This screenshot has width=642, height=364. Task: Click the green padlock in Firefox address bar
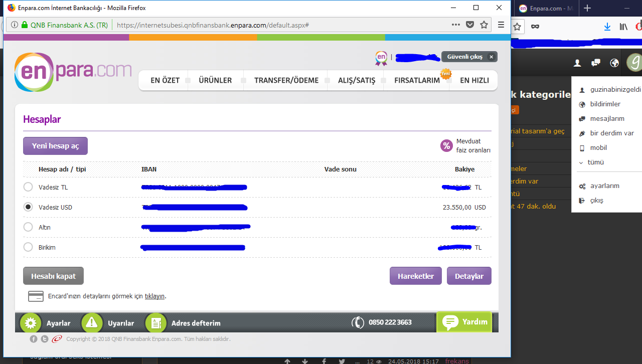click(25, 25)
